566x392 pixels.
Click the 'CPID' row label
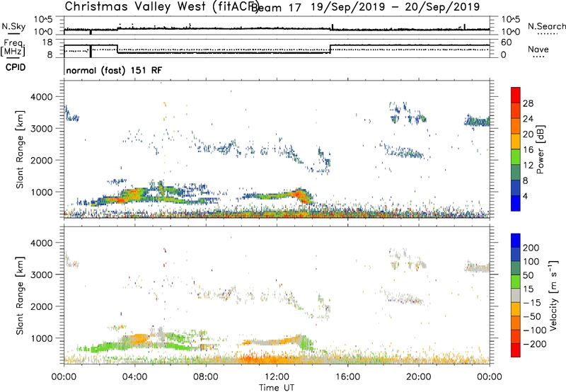coord(16,67)
